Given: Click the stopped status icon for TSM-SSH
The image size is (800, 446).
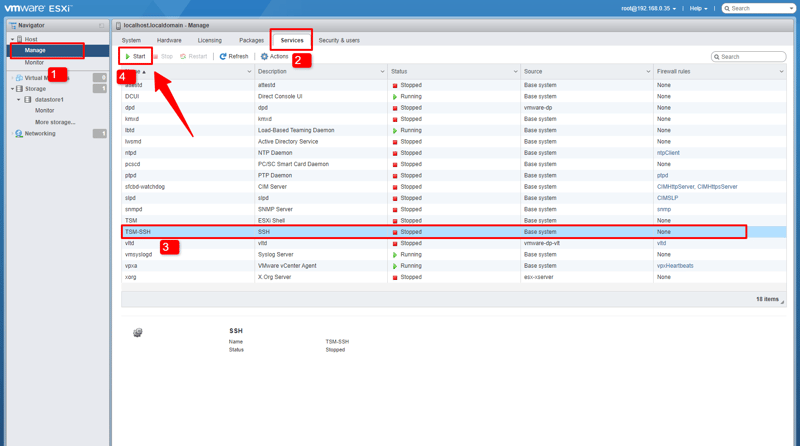Looking at the screenshot, I should click(395, 232).
